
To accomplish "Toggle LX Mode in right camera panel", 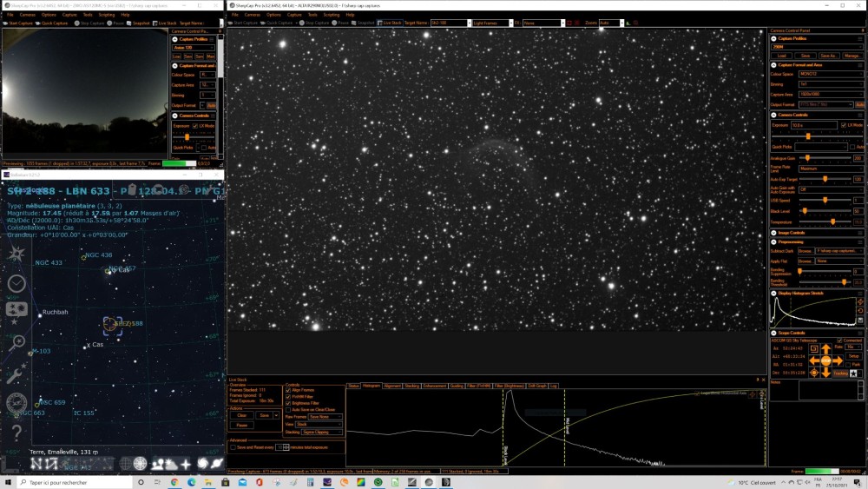I will click(843, 125).
